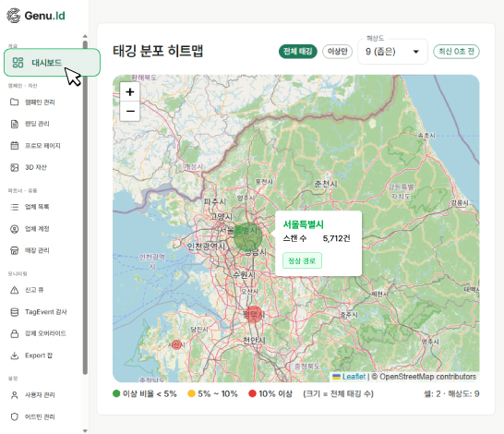Viewport: 504px width, 434px height.
Task: Click the 최신 0초 전 refresh chip
Action: coord(456,52)
